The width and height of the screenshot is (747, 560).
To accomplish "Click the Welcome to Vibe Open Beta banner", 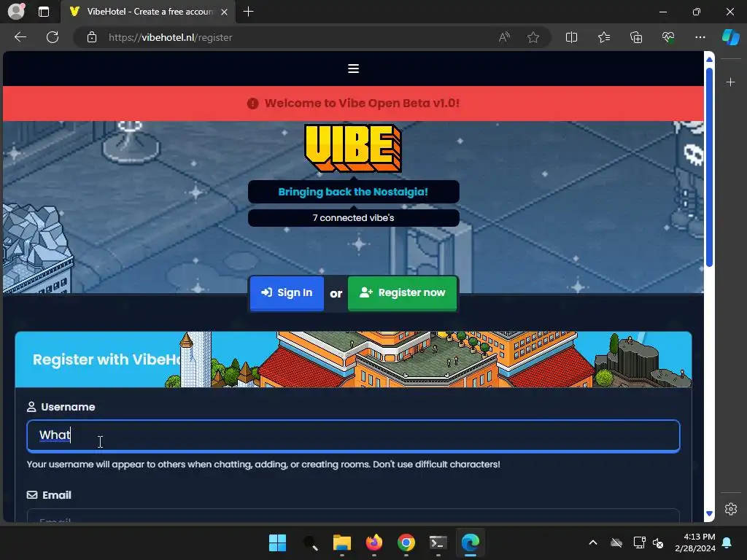I will (x=353, y=104).
